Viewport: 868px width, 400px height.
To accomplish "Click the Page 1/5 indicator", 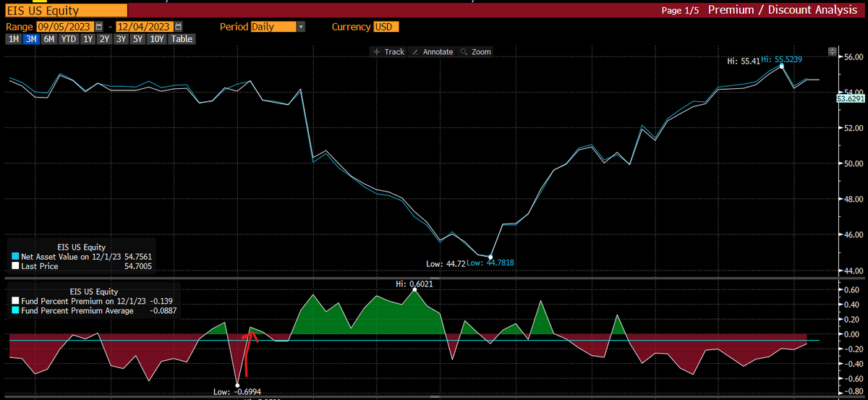I will [681, 11].
